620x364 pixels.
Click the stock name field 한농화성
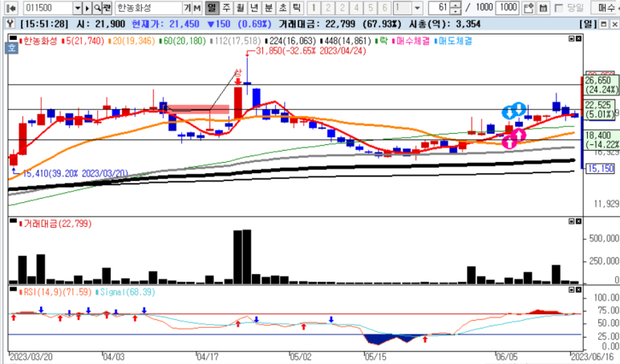click(148, 7)
